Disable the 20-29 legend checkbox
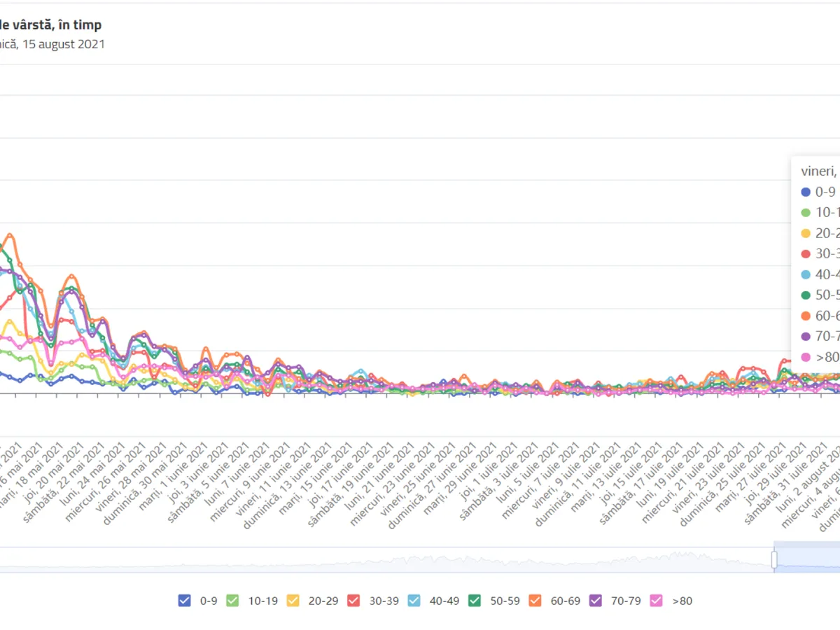The height and width of the screenshot is (630, 840). 293,600
